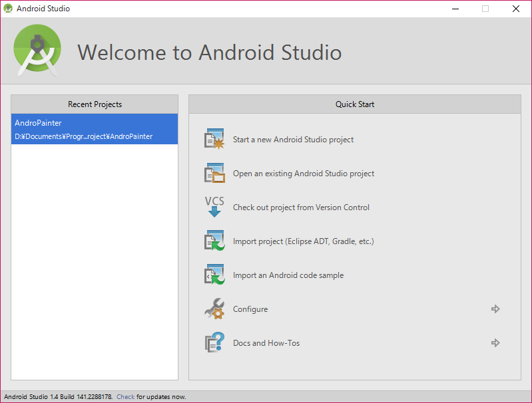
Task: Maximize the Android Studio window
Action: [485, 9]
